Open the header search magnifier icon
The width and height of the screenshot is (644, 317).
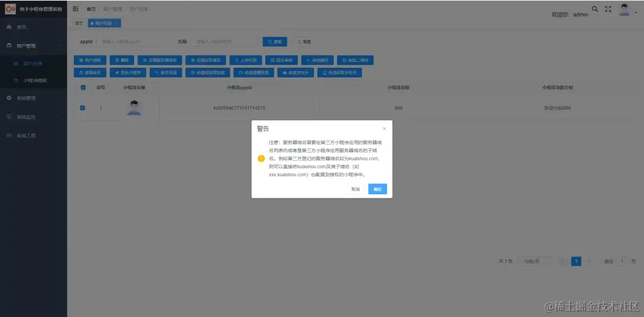tap(595, 8)
